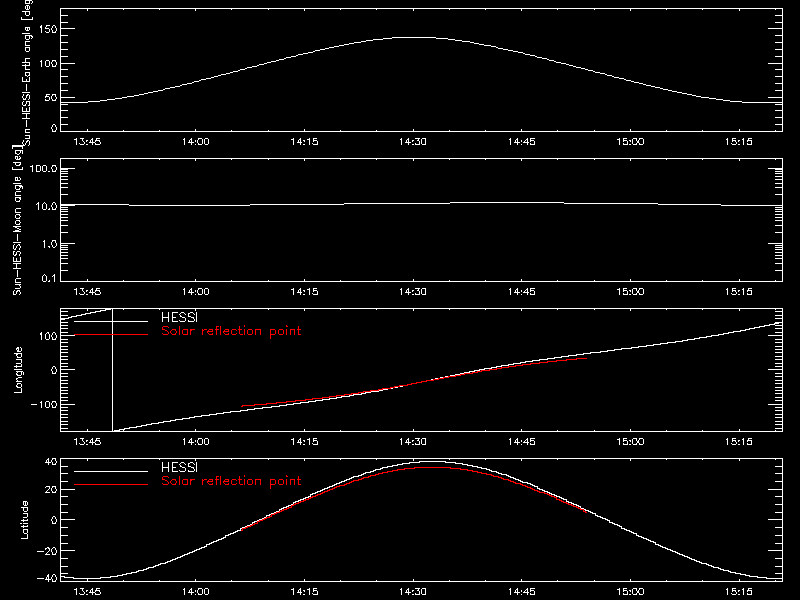Click the 10.0 tick on Moon angle axis

coord(46,206)
